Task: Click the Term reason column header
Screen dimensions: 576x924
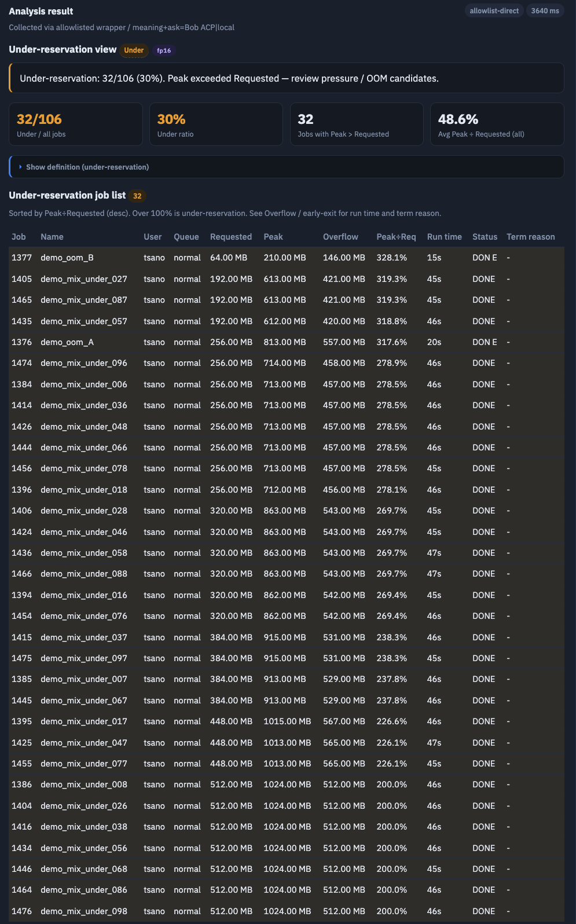Action: click(x=531, y=237)
